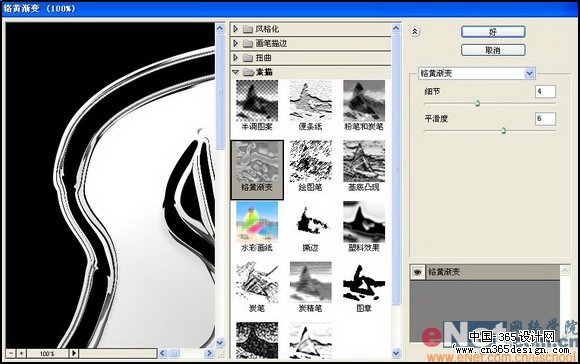Select the 半调图案 filter thumbnail
Screen dimensions: 580x364
(x=257, y=102)
